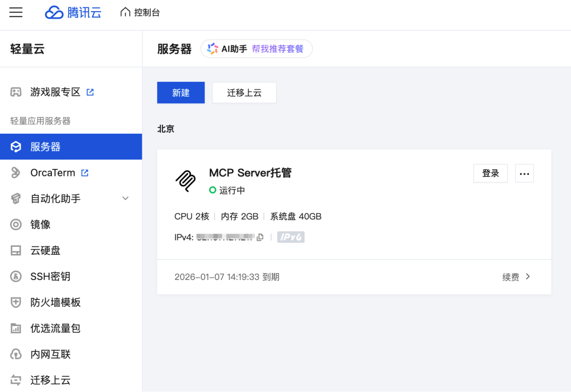This screenshot has height=392, width=571.
Task: Click the MCP Server托管 instance name
Action: [250, 173]
